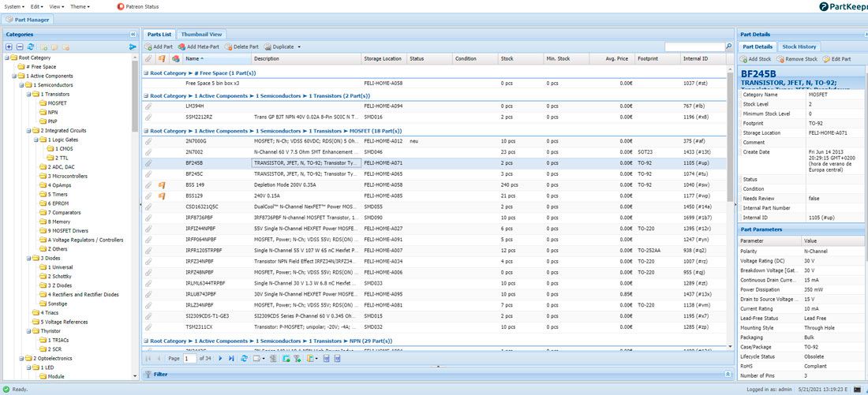The height and width of the screenshot is (395, 868).
Task: Collapse the '# Free Space' parts group
Action: click(146, 73)
